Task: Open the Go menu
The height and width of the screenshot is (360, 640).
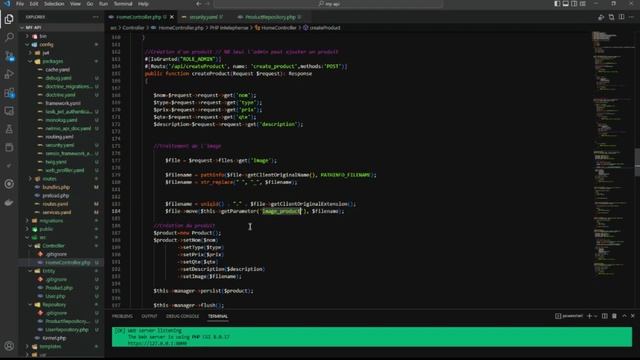Action: [90, 4]
